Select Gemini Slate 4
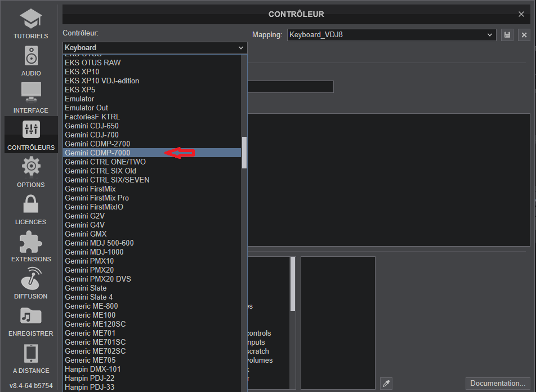536x392 pixels. [152, 297]
